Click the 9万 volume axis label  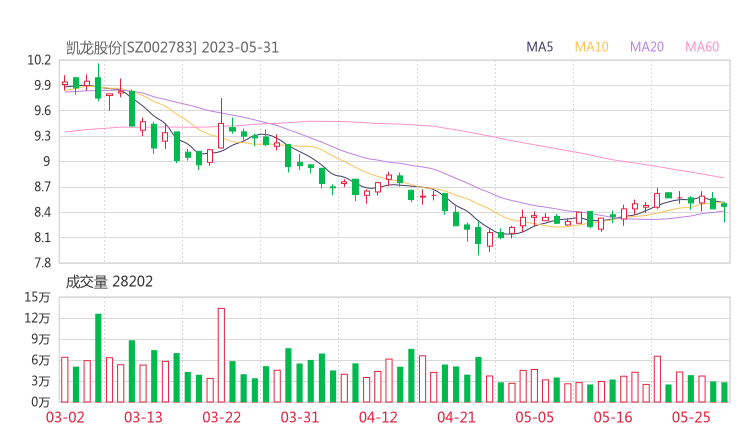coord(41,339)
